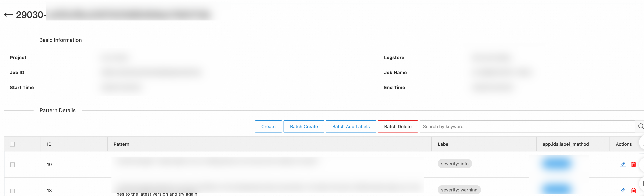Select the 'severity: warning' label tag
Viewport: 644px width, 196px height.
click(459, 190)
